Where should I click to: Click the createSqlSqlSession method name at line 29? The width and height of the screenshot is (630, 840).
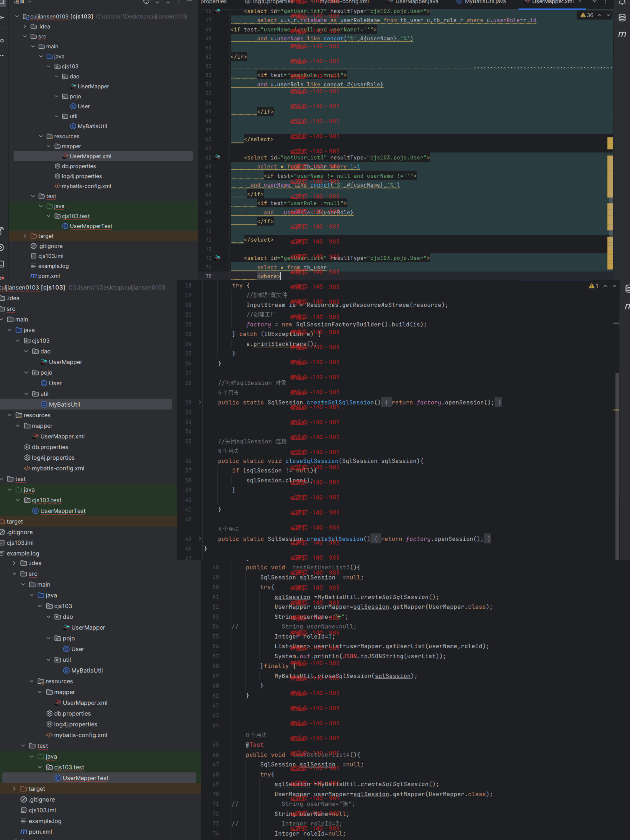pos(340,402)
